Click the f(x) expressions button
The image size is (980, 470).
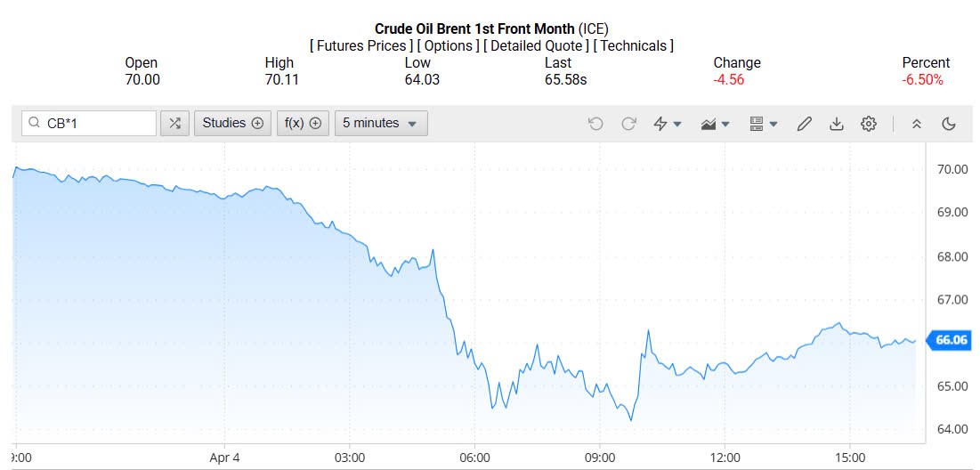303,124
